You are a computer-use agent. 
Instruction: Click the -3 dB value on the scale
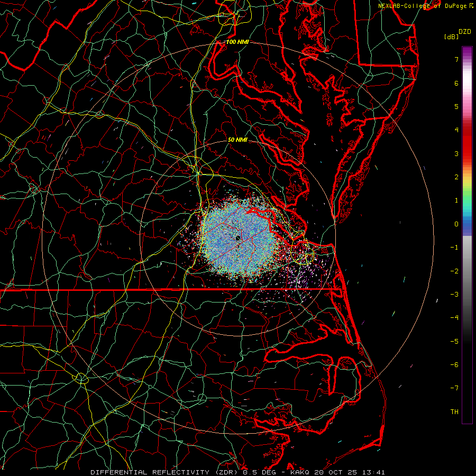(x=454, y=295)
